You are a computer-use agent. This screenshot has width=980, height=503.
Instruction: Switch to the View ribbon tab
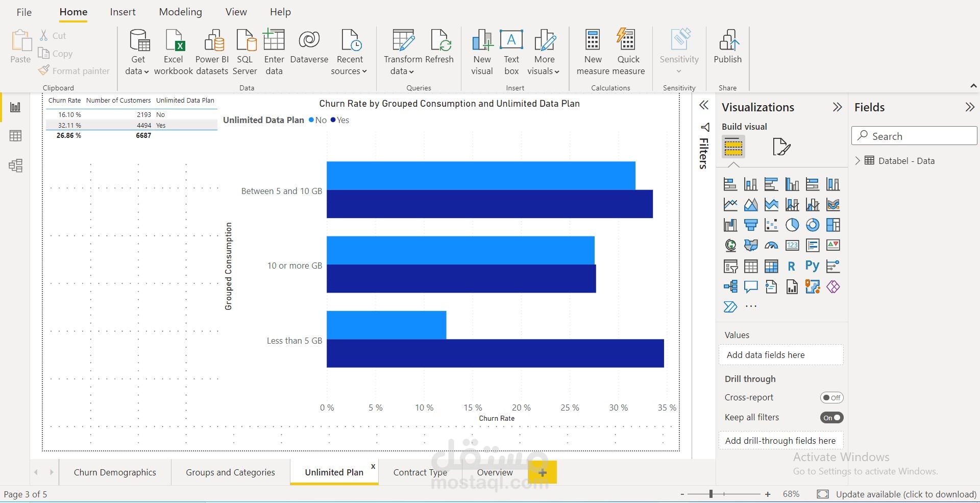point(236,12)
